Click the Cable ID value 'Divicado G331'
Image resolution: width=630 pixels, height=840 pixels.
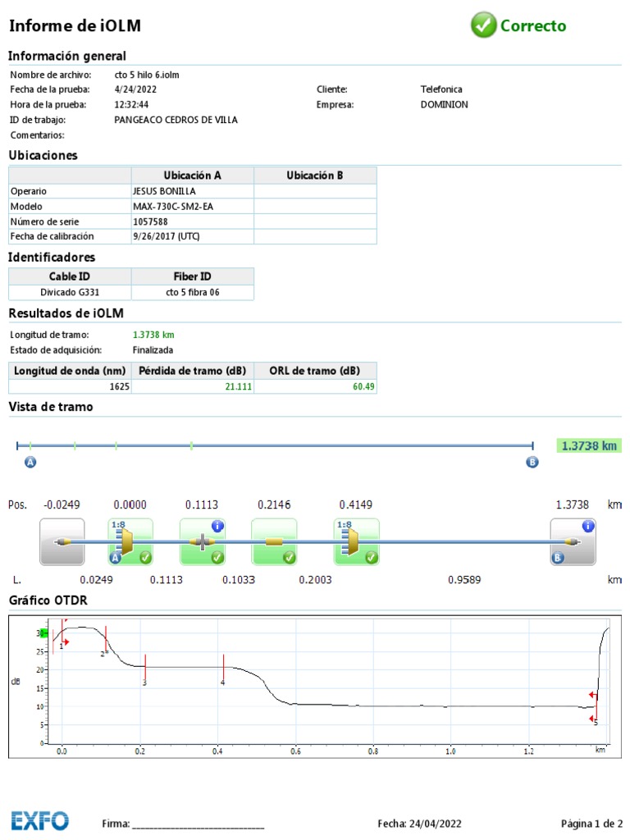click(70, 293)
